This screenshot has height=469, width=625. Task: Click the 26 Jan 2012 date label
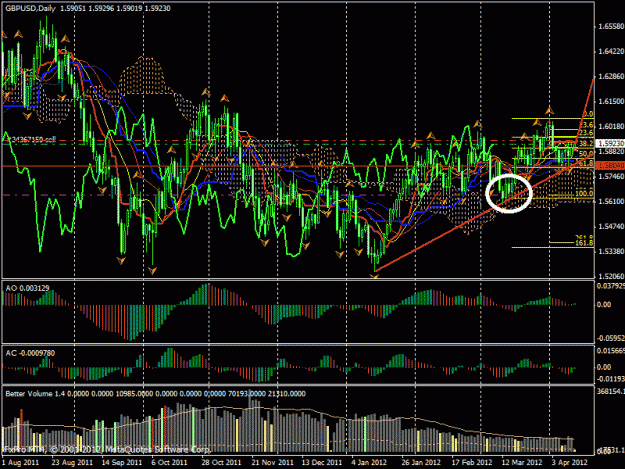[x=421, y=463]
